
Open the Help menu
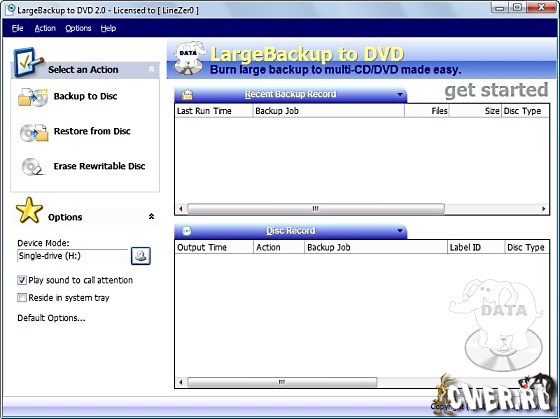click(x=108, y=28)
